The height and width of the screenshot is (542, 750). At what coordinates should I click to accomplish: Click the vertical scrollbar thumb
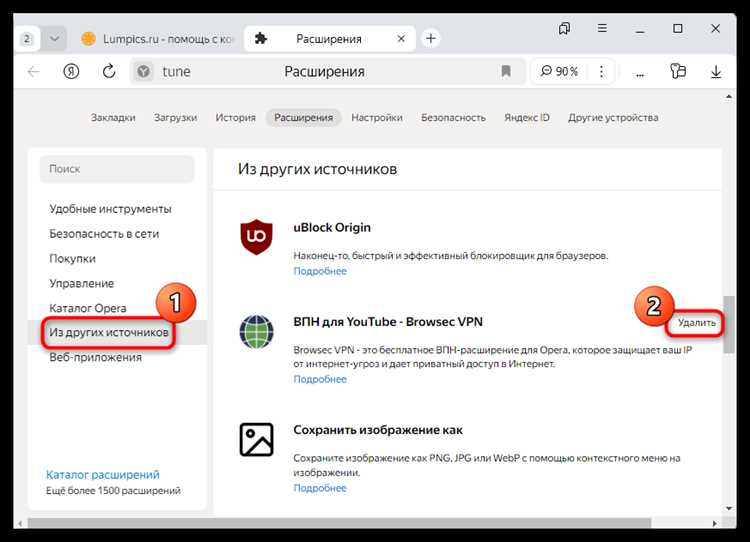click(728, 324)
